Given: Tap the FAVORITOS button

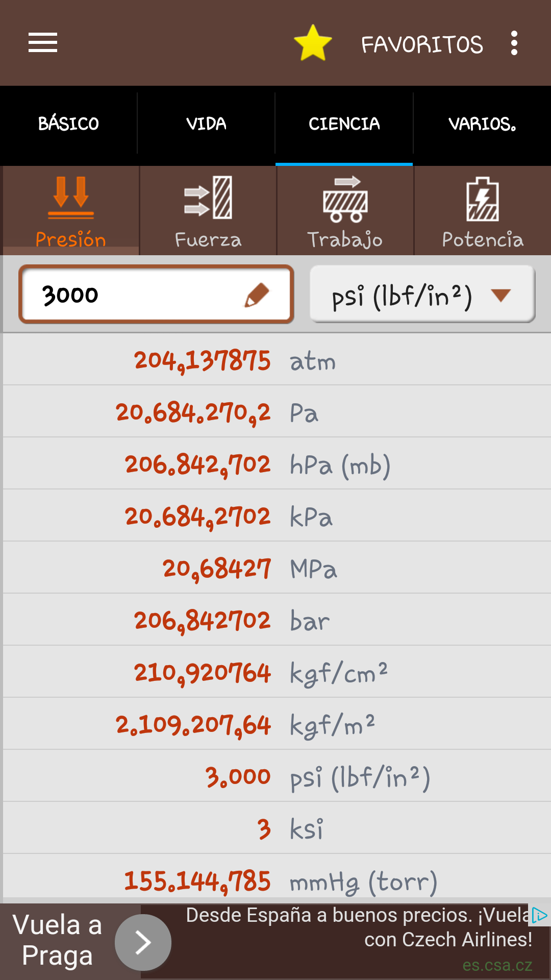Looking at the screenshot, I should tap(422, 44).
